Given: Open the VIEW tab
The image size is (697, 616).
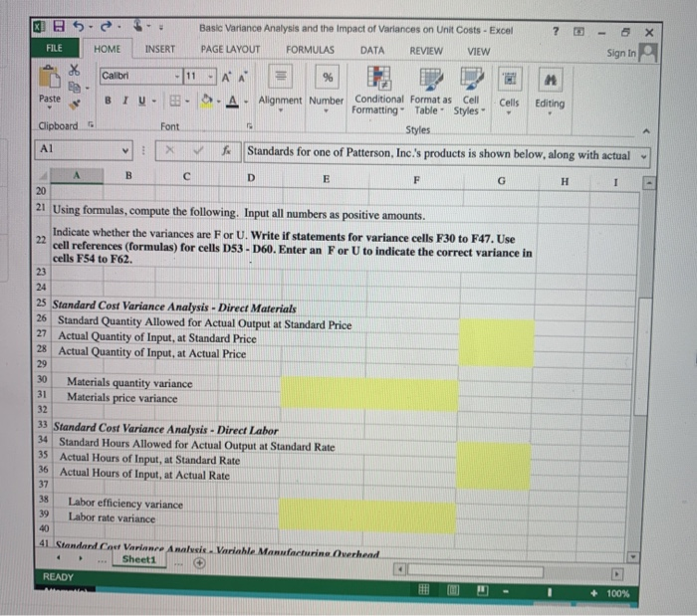Looking at the screenshot, I should click(478, 52).
